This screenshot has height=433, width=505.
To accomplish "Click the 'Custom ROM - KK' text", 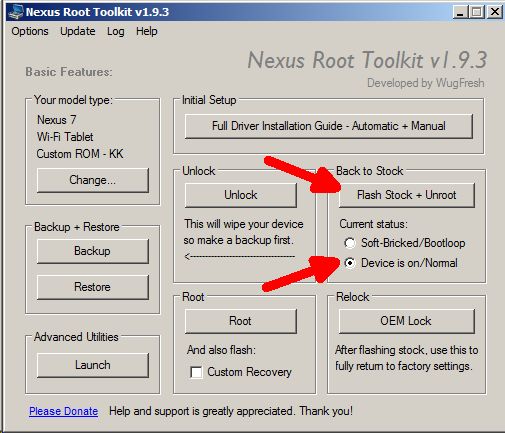I will pyautogui.click(x=80, y=154).
